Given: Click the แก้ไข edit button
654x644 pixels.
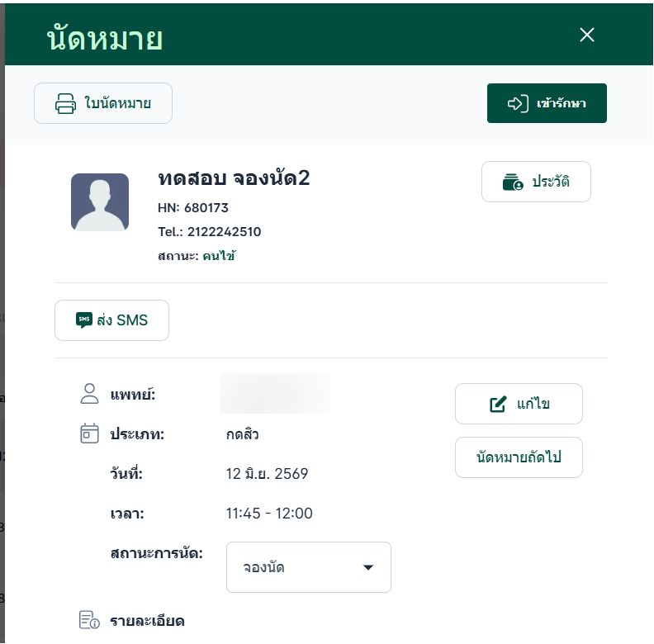Looking at the screenshot, I should [519, 404].
